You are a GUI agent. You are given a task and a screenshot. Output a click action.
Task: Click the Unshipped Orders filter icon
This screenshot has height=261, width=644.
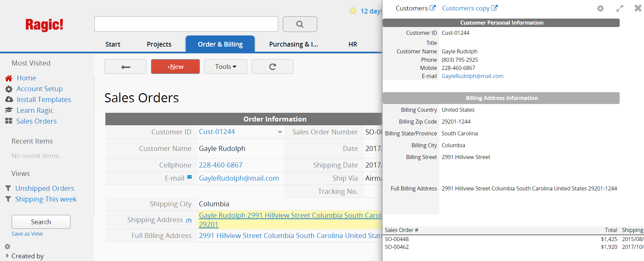pyautogui.click(x=8, y=188)
